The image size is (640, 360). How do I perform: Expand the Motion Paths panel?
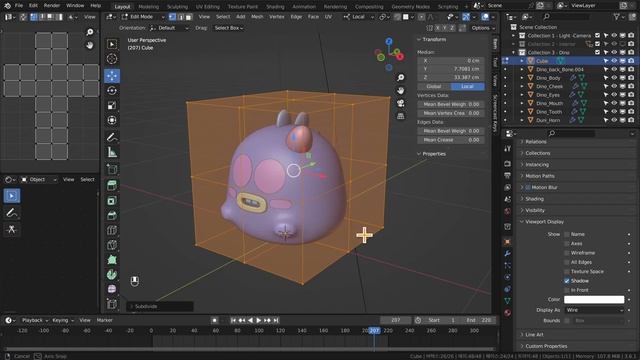540,176
